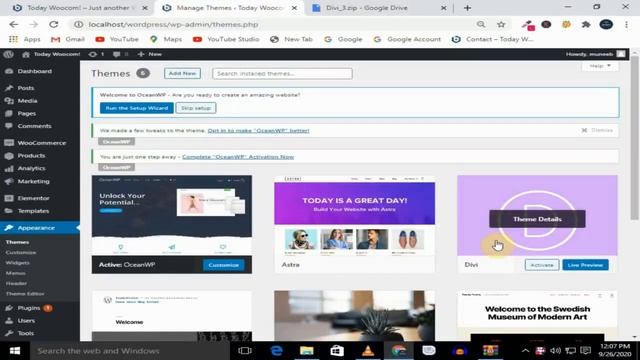Open the WooCommerce menu

tap(41, 143)
